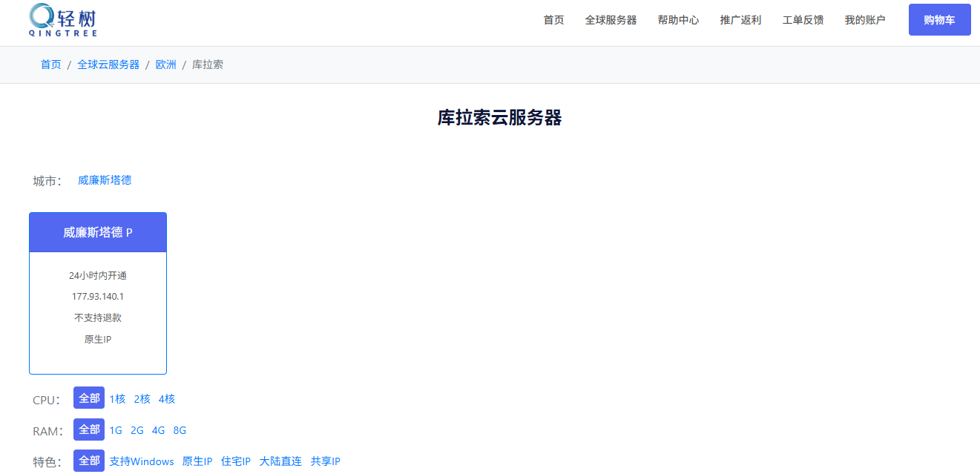The width and height of the screenshot is (980, 474).
Task: Filter features by 大陆直连
Action: (280, 461)
